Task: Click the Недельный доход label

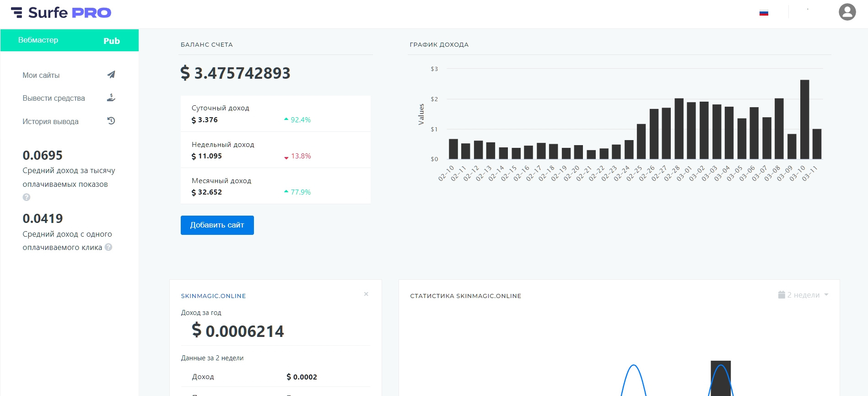Action: pos(223,145)
